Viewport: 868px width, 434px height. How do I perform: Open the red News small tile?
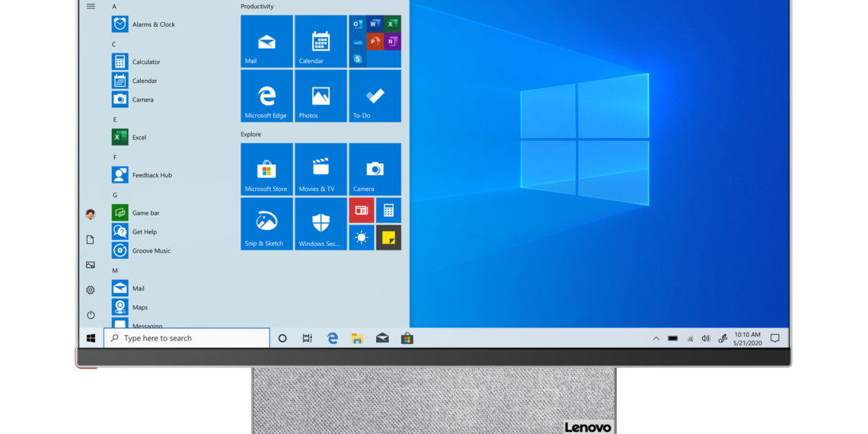362,210
